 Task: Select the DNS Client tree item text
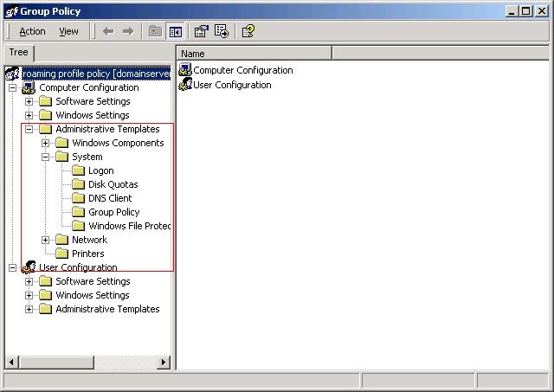(x=110, y=198)
